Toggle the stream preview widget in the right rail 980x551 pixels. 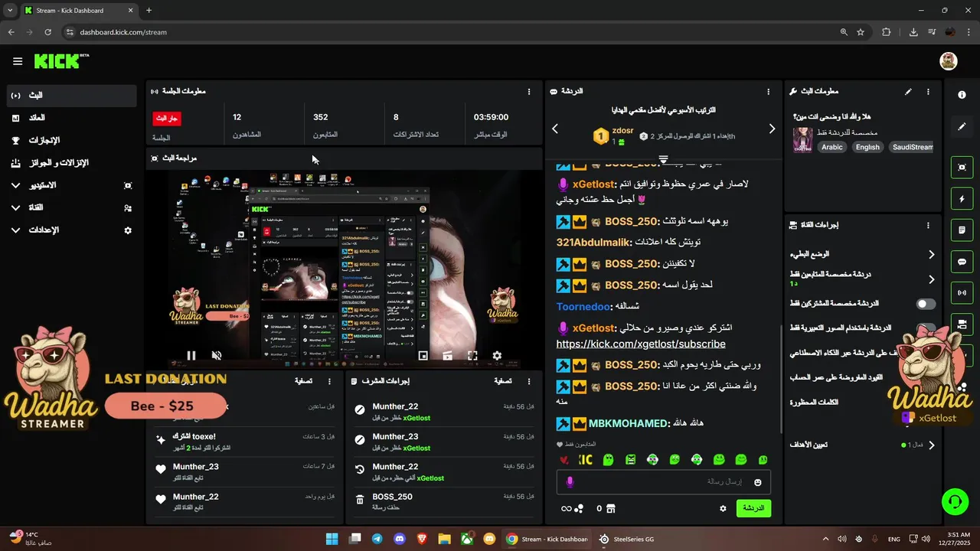pyautogui.click(x=962, y=168)
